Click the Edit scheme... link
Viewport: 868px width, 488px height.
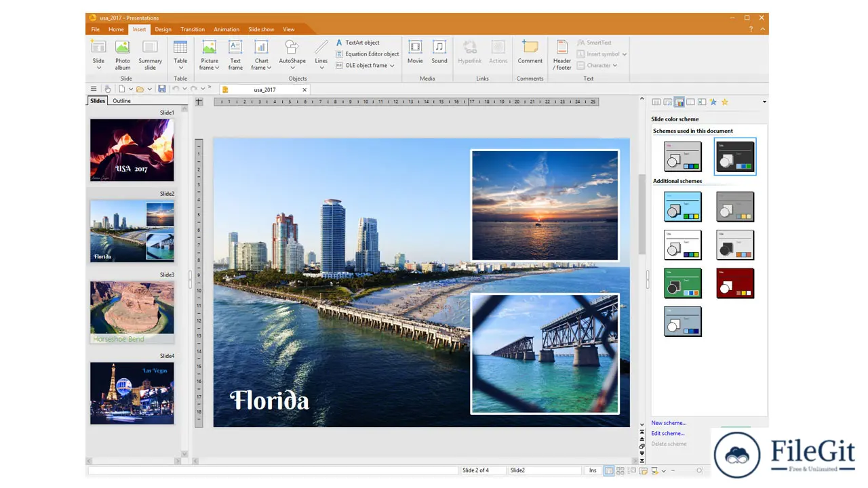(x=668, y=434)
